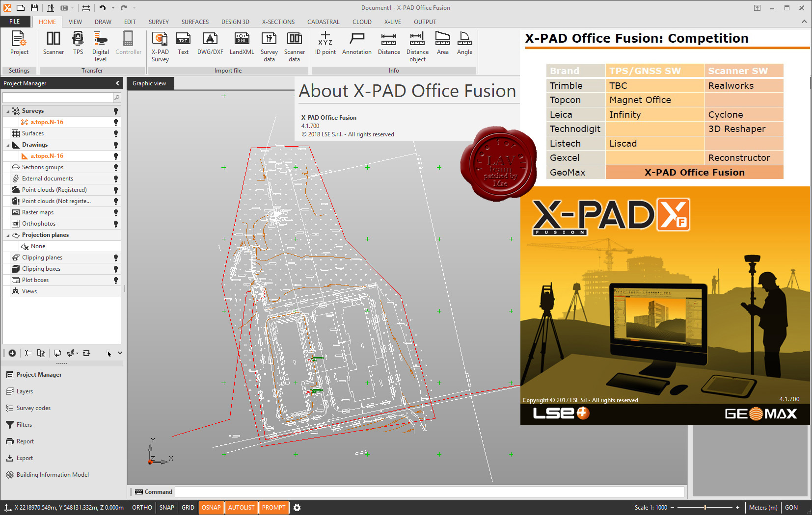Image resolution: width=812 pixels, height=515 pixels.
Task: Collapse the Surveys tree node
Action: pyautogui.click(x=8, y=111)
